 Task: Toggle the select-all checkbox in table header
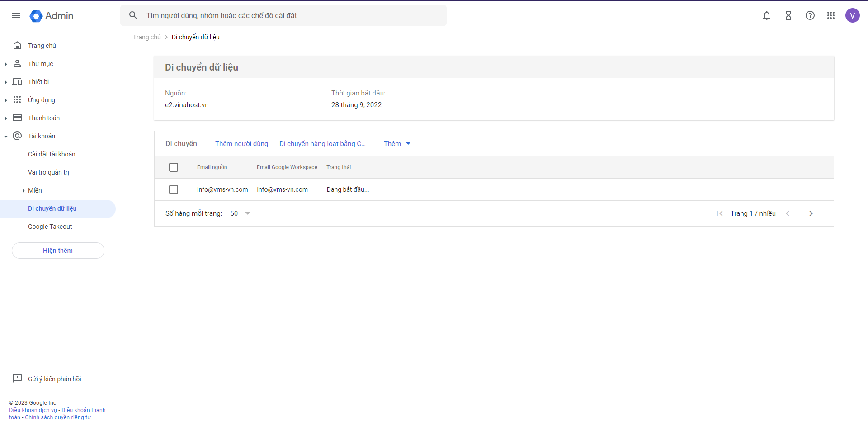point(174,167)
